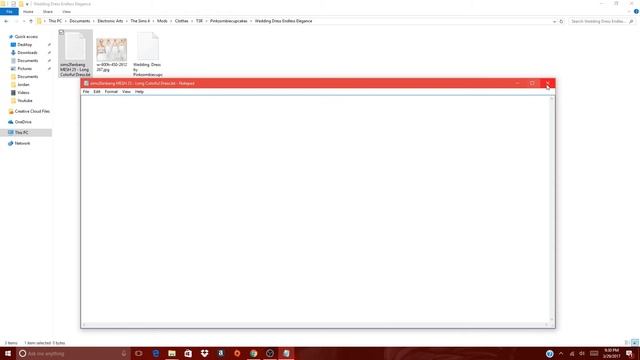The image size is (640, 360).
Task: Open Pictures in Quick access
Action: (24, 69)
